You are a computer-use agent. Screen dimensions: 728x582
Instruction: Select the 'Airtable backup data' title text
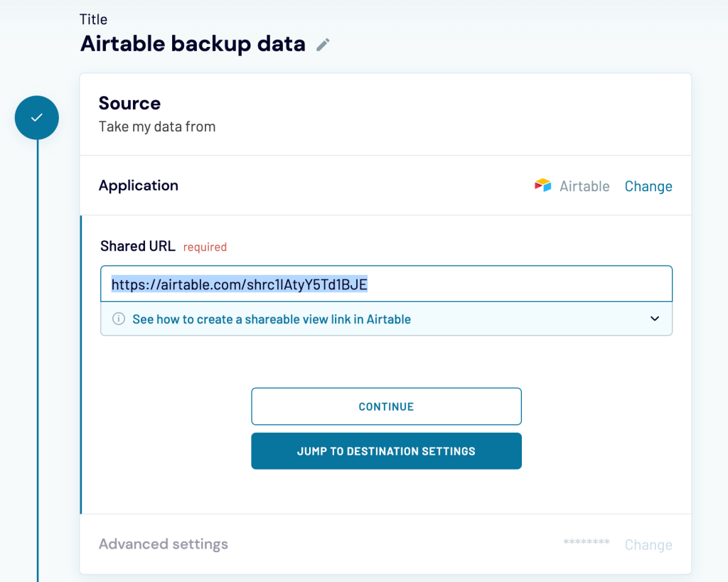193,44
